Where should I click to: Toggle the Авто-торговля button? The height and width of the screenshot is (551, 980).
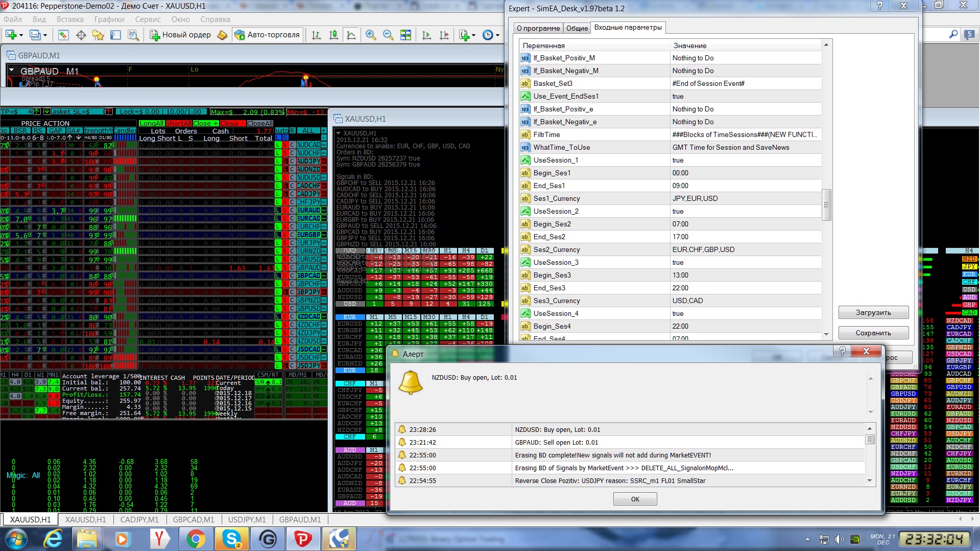[267, 35]
